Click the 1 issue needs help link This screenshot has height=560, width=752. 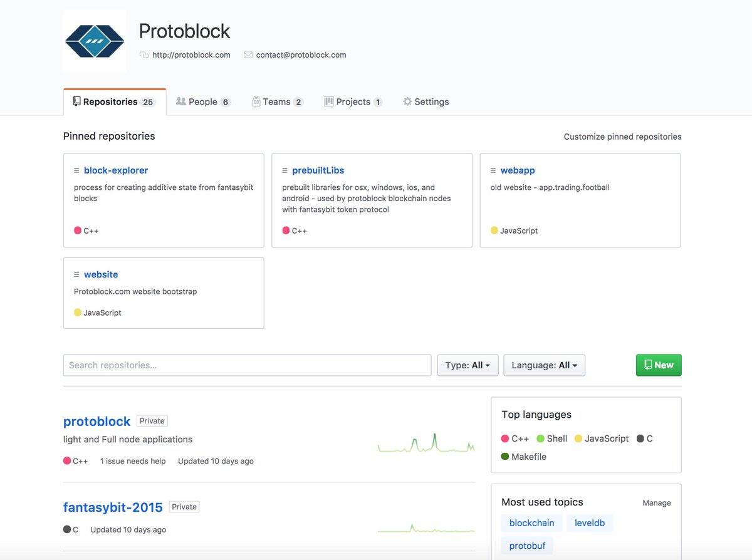coord(133,461)
